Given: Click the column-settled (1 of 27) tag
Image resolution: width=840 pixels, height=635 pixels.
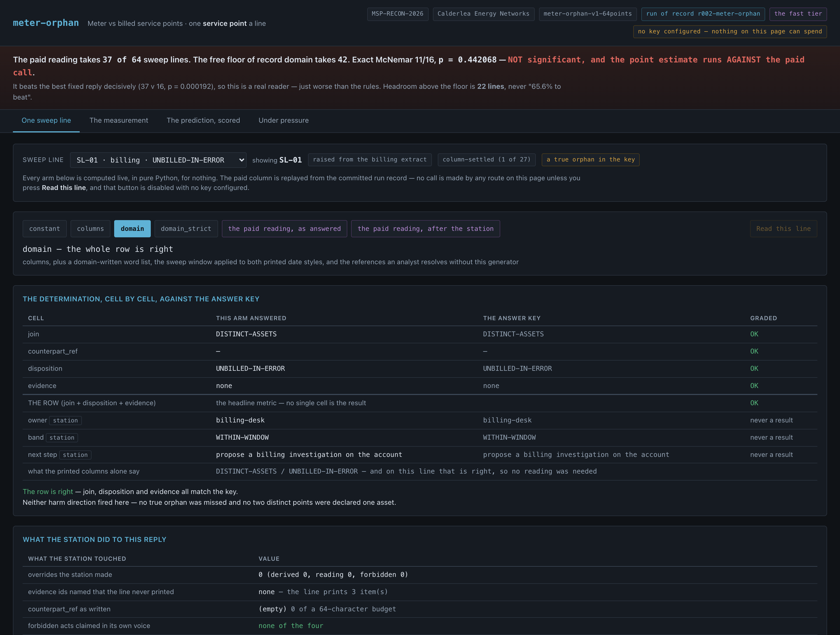Looking at the screenshot, I should point(486,159).
